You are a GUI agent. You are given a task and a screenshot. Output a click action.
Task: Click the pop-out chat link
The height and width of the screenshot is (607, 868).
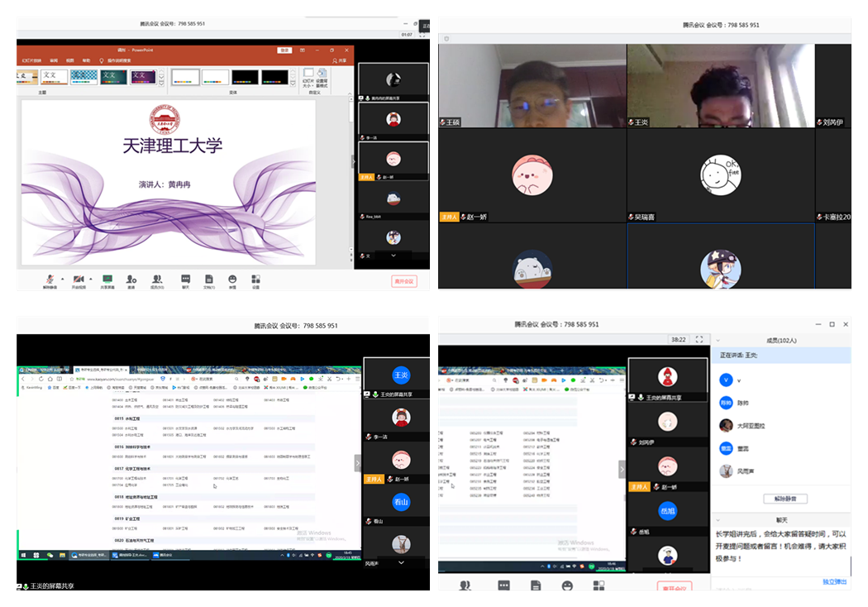pos(834,581)
